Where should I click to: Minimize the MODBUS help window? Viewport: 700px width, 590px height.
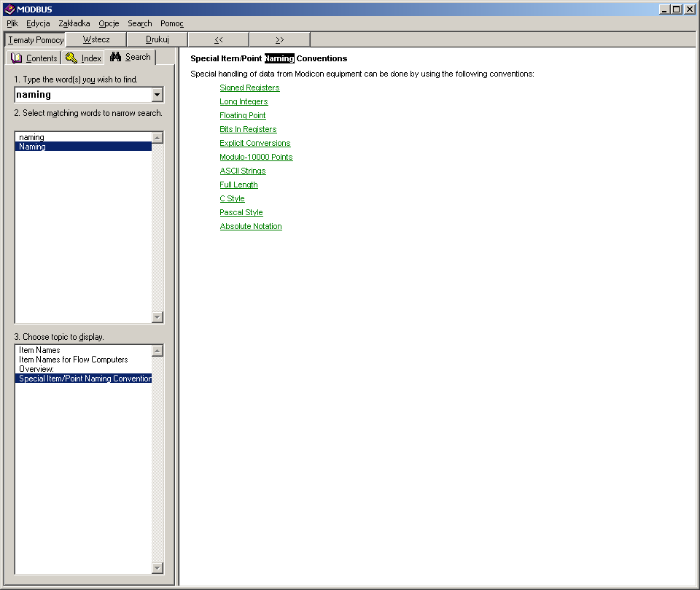(664, 9)
